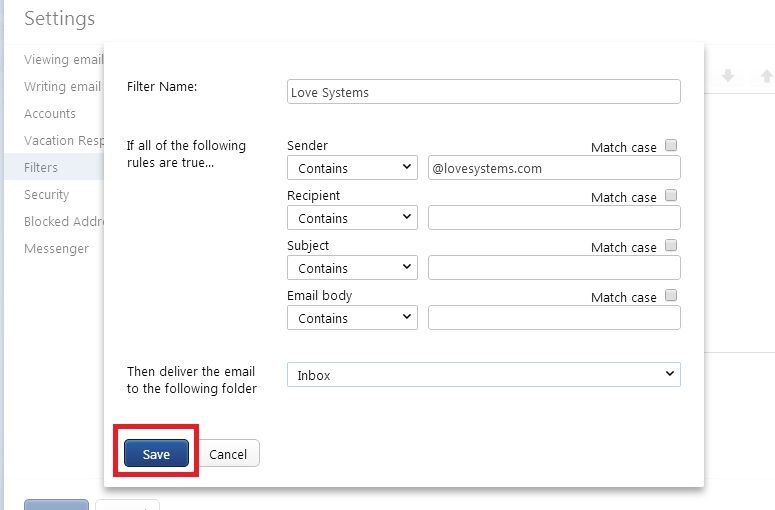
Task: Open the Subject condition dropdown
Action: pos(352,268)
